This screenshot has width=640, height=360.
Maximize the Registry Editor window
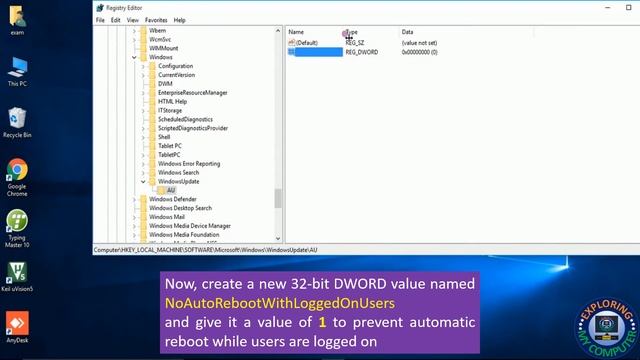click(x=629, y=8)
